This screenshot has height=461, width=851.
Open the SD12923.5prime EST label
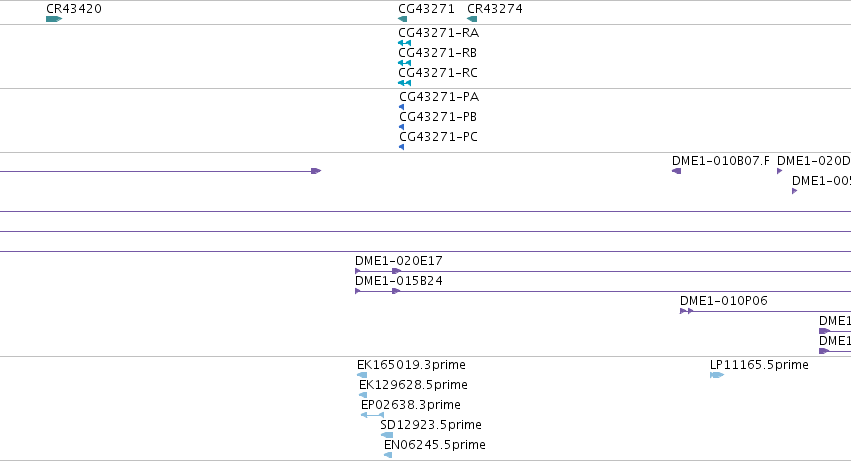(431, 425)
